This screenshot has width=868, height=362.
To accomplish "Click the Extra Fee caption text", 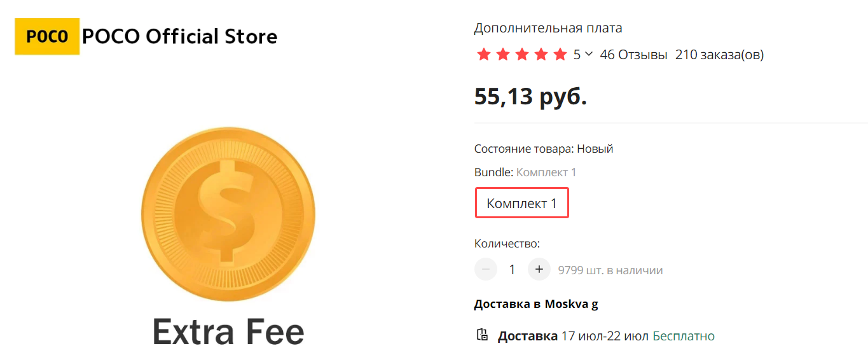I will (228, 331).
